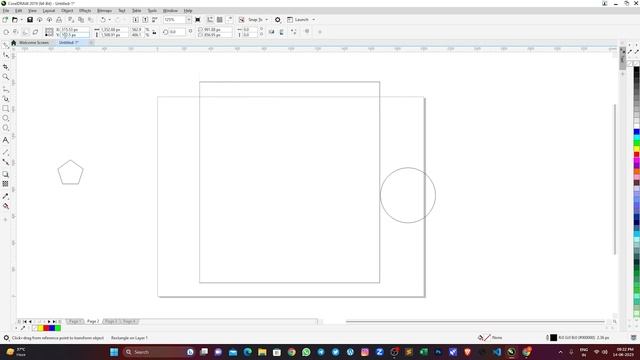The image size is (640, 360).
Task: Click the New document icon
Action: (x=5, y=20)
